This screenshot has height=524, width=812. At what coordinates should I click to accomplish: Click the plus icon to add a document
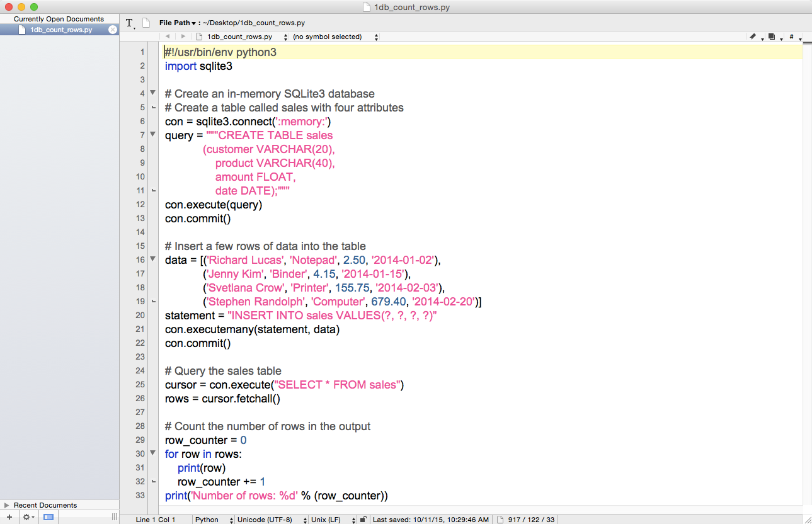(8, 516)
